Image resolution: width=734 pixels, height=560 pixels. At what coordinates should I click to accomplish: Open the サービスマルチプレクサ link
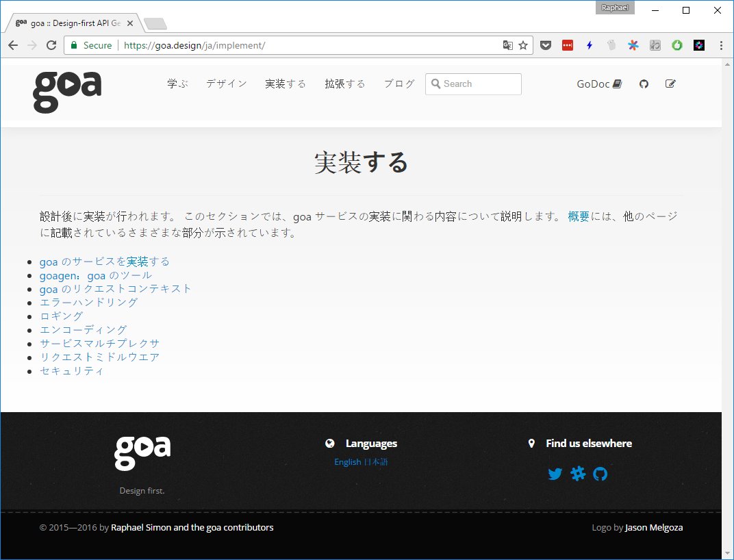tap(99, 343)
